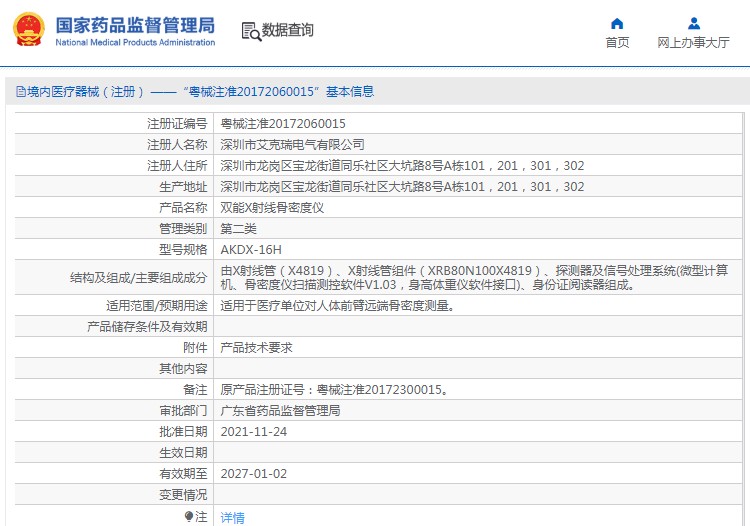Click the lightbulb icon beside 注
The width and height of the screenshot is (750, 526).
point(188,516)
